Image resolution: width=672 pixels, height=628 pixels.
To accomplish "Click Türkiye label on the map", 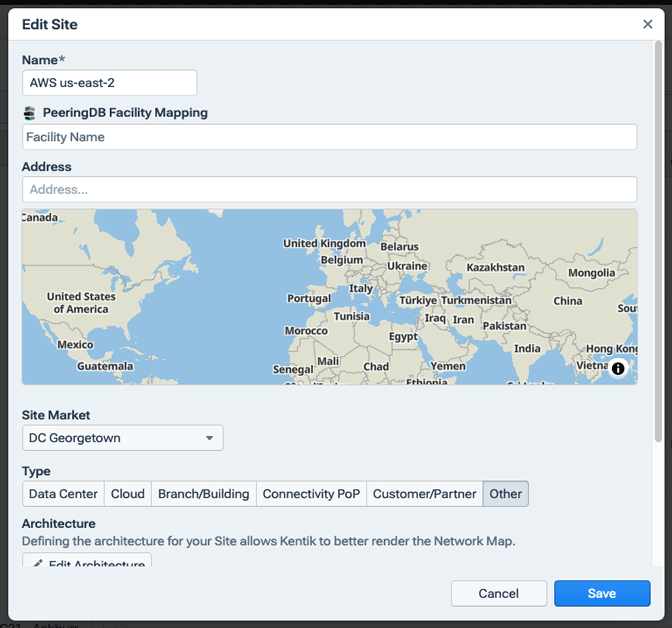I will [418, 300].
